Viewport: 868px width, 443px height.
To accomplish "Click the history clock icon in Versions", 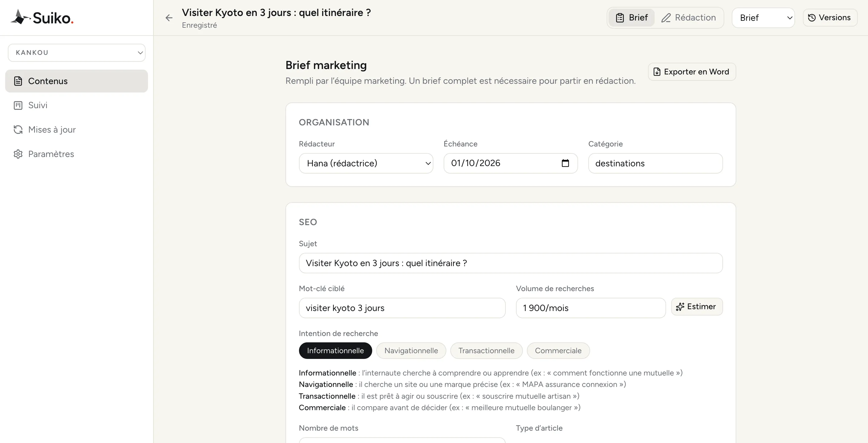I will 812,17.
